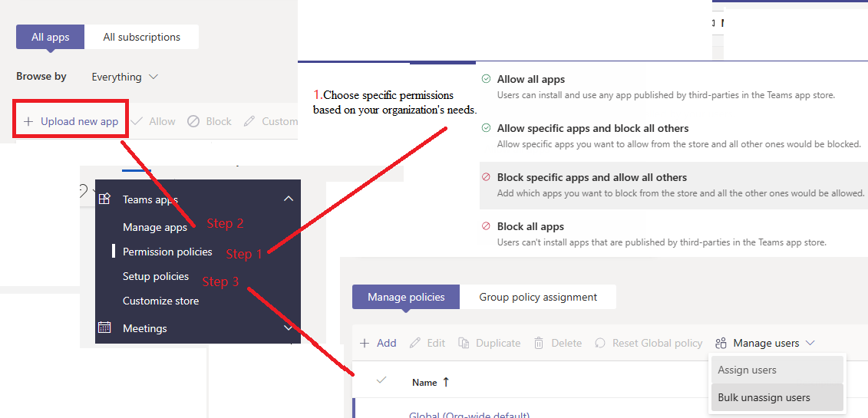Image resolution: width=868 pixels, height=418 pixels.
Task: Click the Block circle-slash icon in apps toolbar
Action: 193,121
